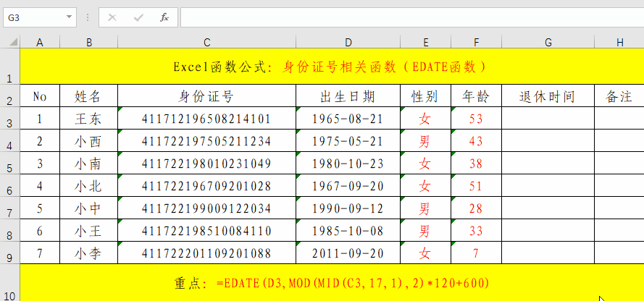The width and height of the screenshot is (644, 301).
Task: Select row 7 header
Action: 10,208
